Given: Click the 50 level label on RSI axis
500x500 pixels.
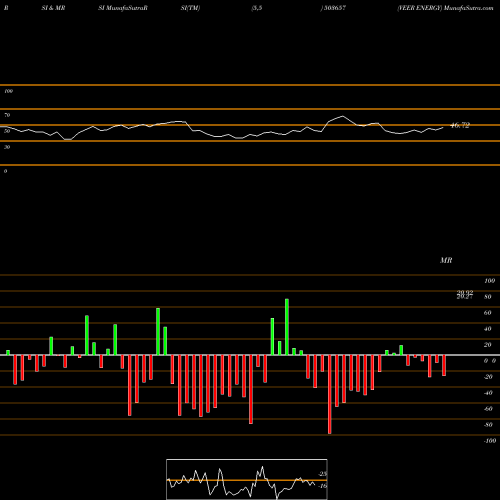Looking at the screenshot, I should 7,131.
